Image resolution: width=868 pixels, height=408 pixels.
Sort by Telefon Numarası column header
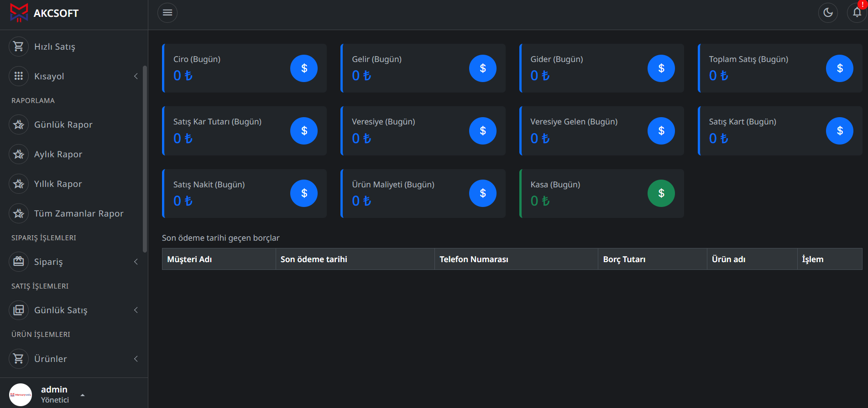coord(516,259)
